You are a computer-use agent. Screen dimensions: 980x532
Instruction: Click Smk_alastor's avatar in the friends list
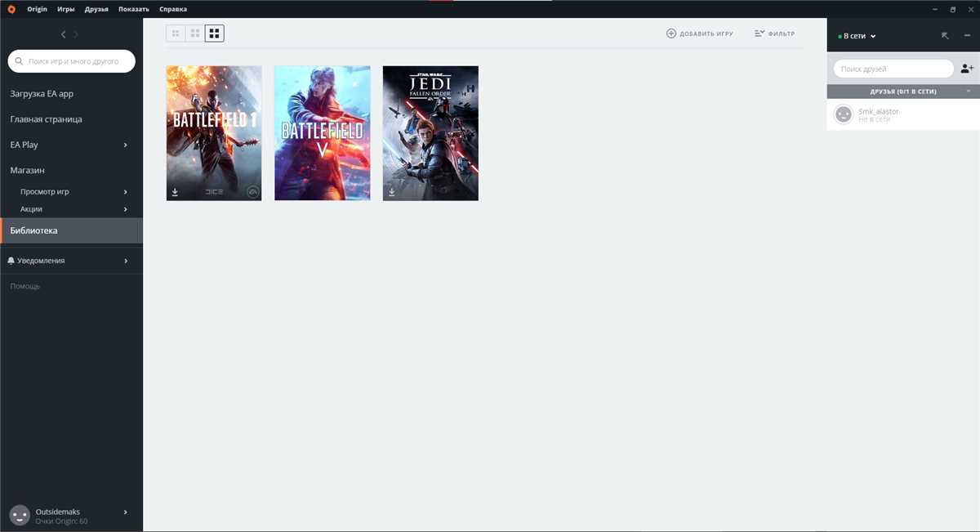click(844, 114)
